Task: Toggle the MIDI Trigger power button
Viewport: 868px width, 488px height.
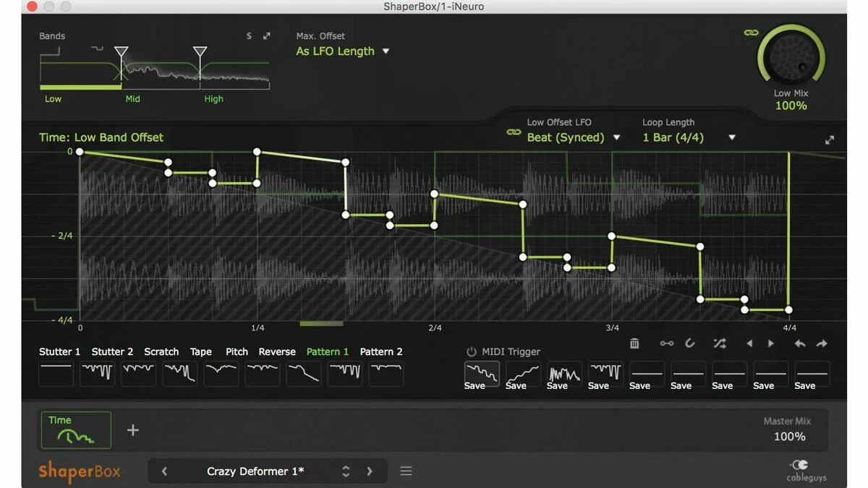Action: pos(472,352)
